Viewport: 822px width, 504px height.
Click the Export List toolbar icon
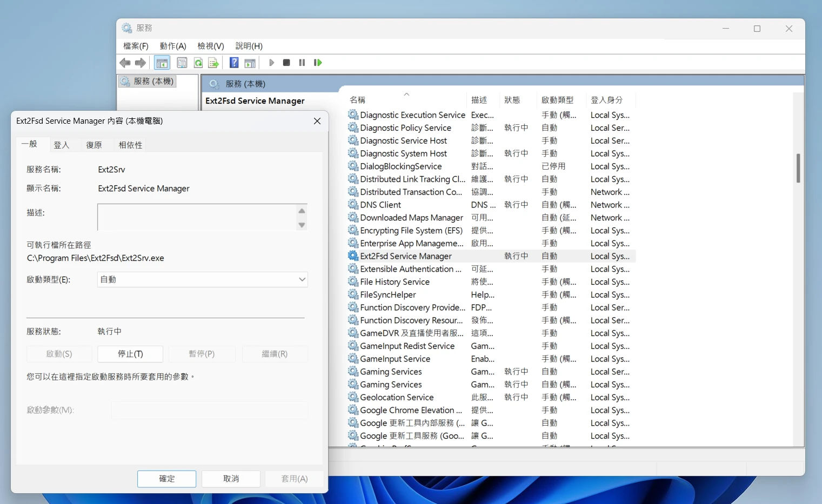[213, 63]
